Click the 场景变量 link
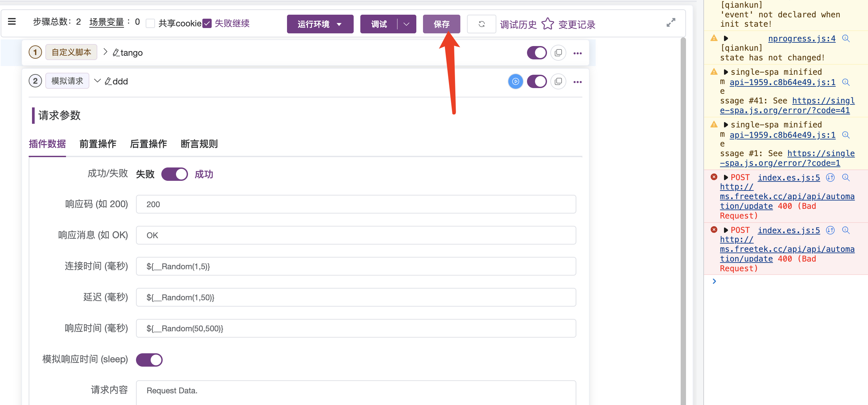The height and width of the screenshot is (405, 868). click(x=106, y=22)
